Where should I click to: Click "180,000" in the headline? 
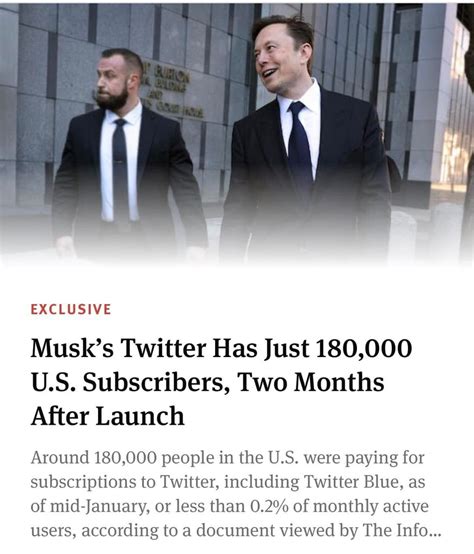(x=363, y=348)
